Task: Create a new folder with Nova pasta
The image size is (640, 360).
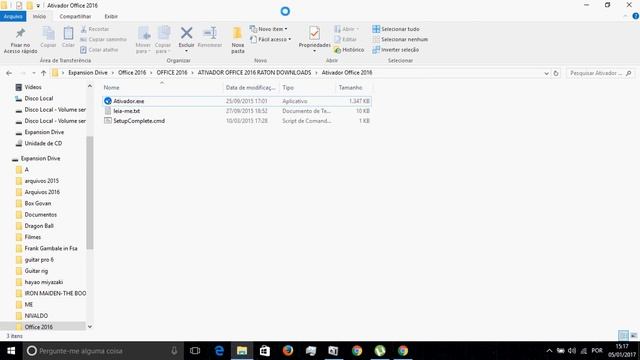Action: 238,40
